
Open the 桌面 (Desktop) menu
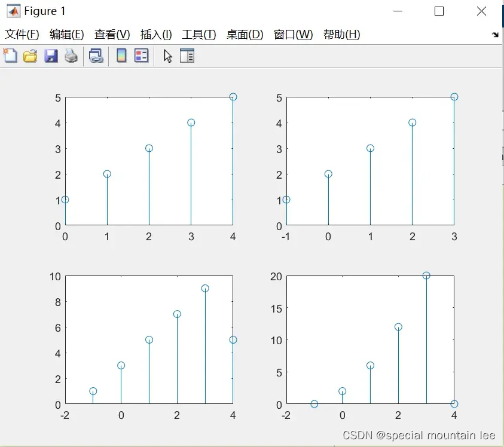coord(245,34)
